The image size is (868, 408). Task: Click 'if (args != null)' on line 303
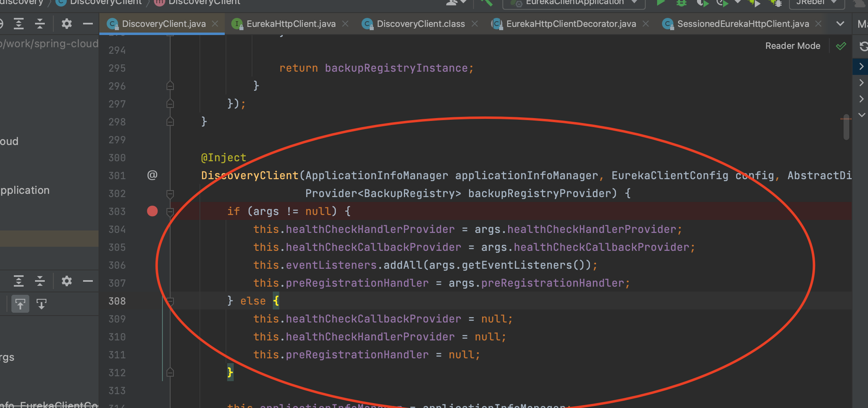(282, 211)
